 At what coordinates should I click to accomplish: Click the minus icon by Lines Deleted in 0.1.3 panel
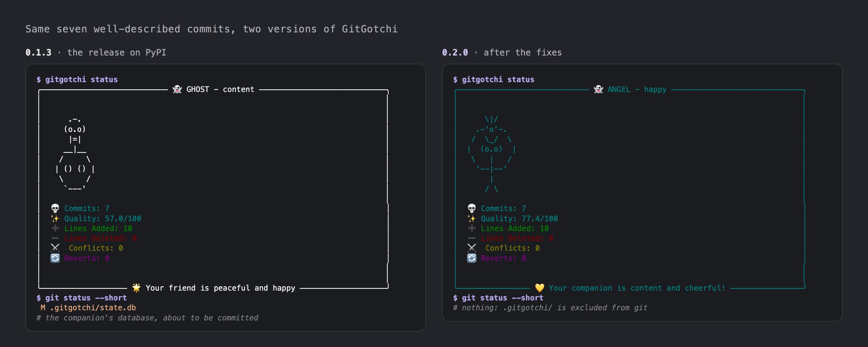click(55, 238)
